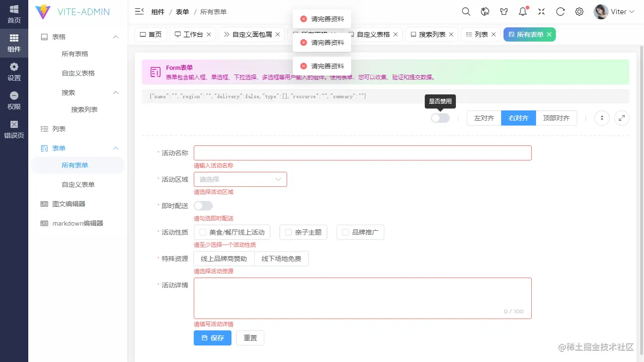Click the notification bell icon

click(523, 11)
